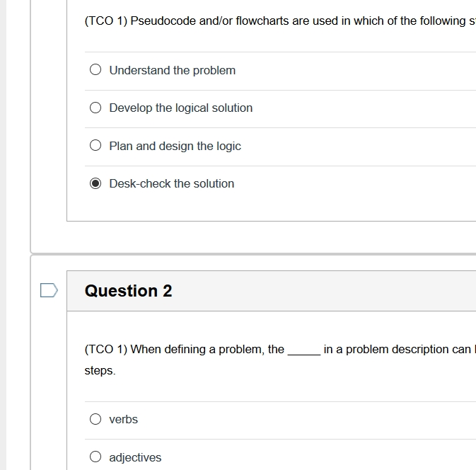Click the selected 'Desk-check the solution' radio button
The height and width of the screenshot is (470, 476).
point(95,183)
